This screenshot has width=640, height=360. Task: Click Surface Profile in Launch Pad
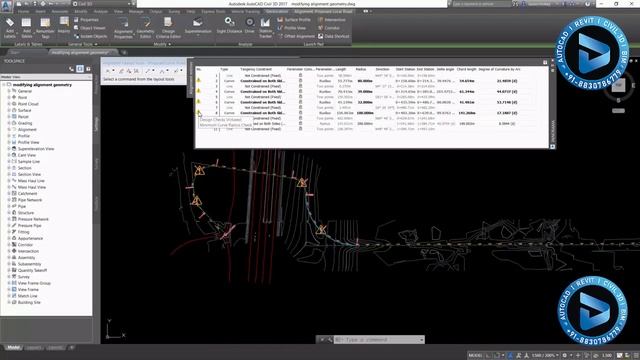[293, 20]
